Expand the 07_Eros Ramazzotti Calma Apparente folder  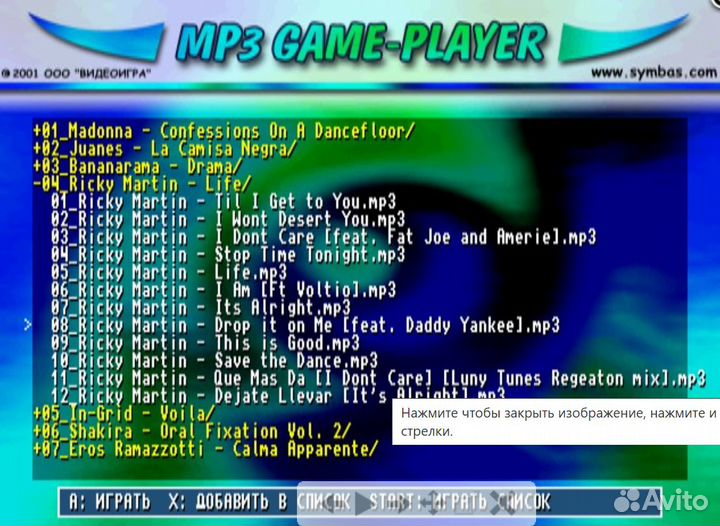pyautogui.click(x=206, y=449)
